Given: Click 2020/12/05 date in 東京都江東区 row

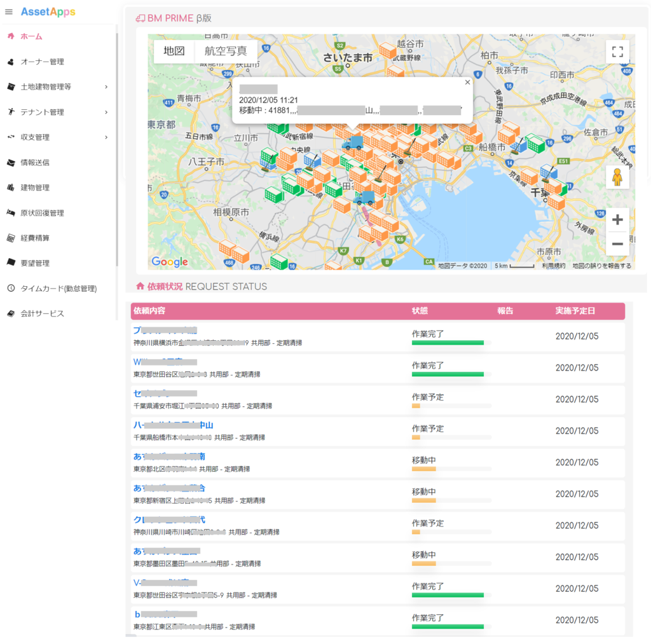Looking at the screenshot, I should pos(577,620).
